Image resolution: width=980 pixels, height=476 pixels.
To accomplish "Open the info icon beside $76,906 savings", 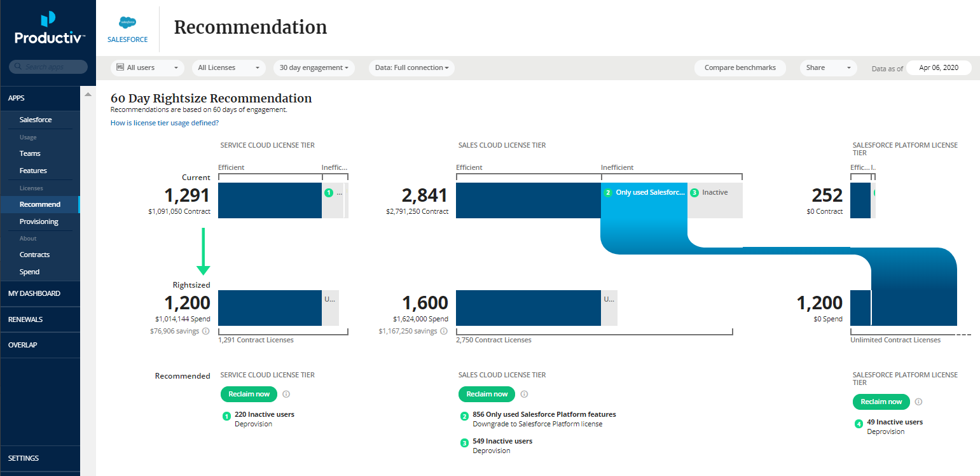I will pos(206,331).
